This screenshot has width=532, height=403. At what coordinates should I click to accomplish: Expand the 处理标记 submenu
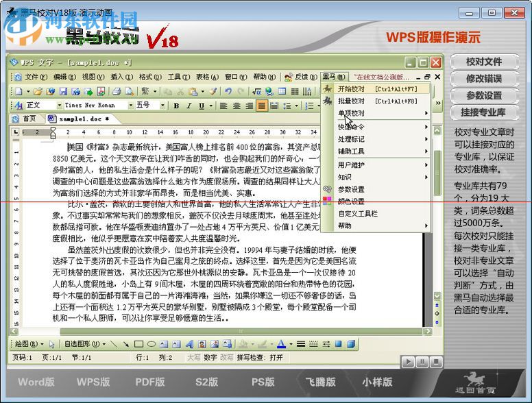click(x=383, y=139)
